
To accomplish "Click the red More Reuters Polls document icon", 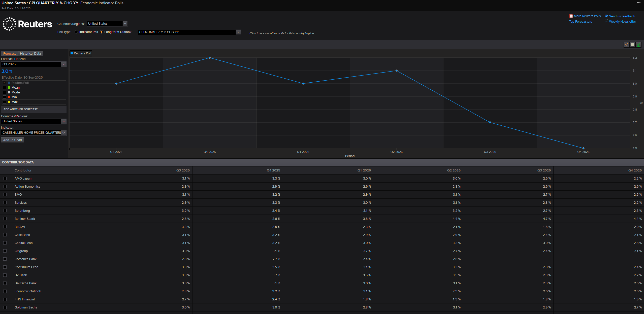I will [571, 16].
